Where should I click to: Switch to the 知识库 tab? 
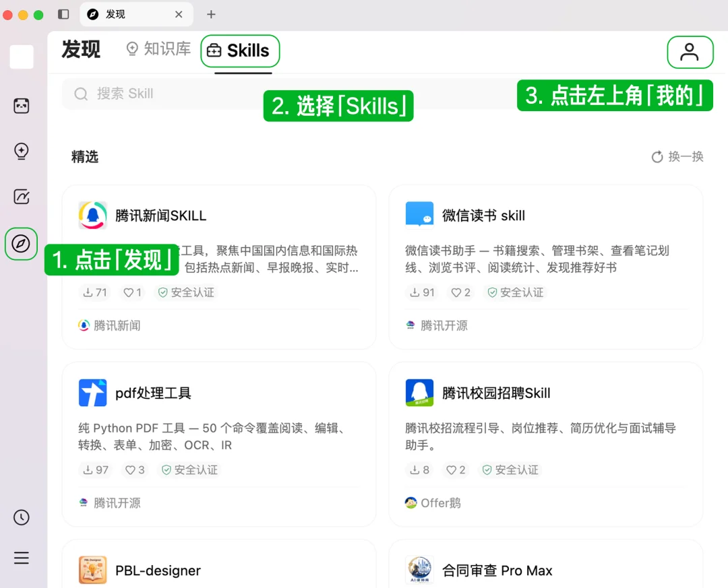159,48
